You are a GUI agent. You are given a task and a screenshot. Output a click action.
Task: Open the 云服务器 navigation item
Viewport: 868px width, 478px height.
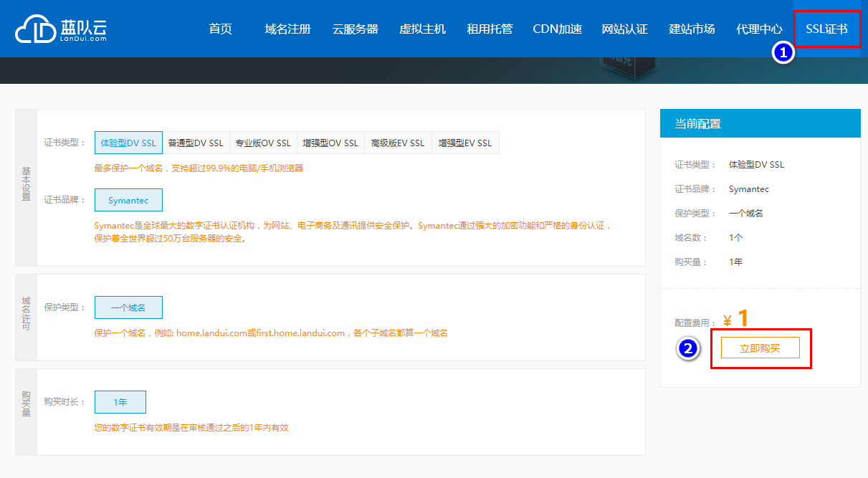[355, 29]
